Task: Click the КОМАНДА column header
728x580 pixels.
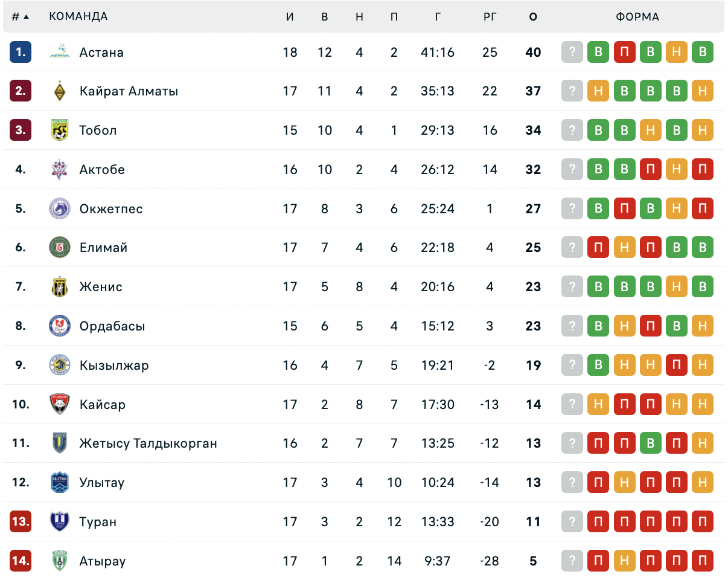Action: tap(78, 17)
